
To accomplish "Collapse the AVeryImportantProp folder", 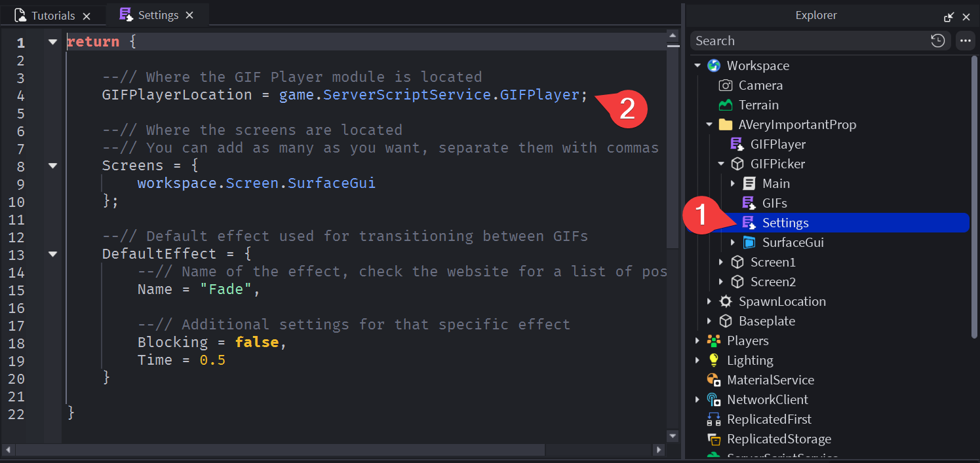I will coord(709,124).
